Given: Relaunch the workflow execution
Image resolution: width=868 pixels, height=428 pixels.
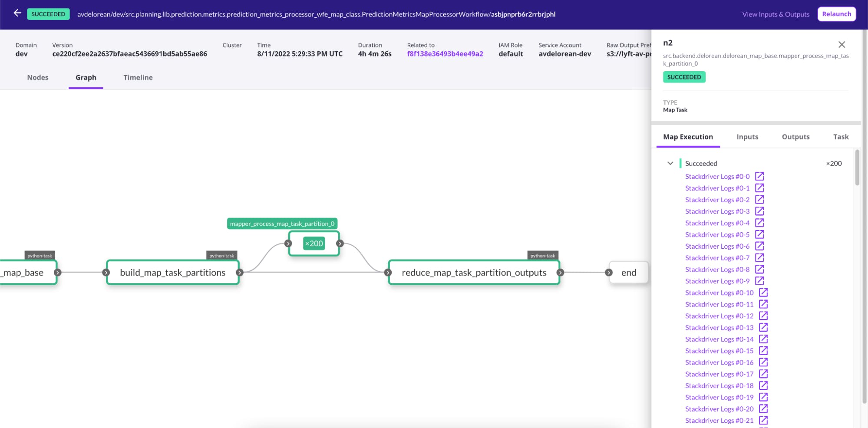Looking at the screenshot, I should coord(837,13).
